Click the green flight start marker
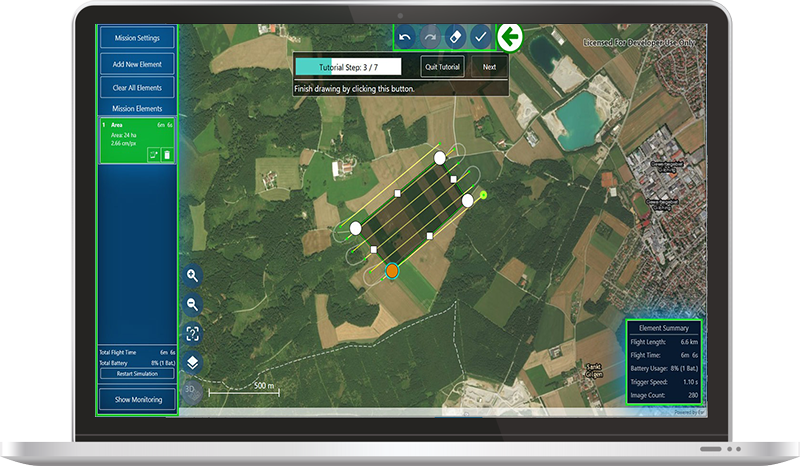The height and width of the screenshot is (466, 800). 483,194
